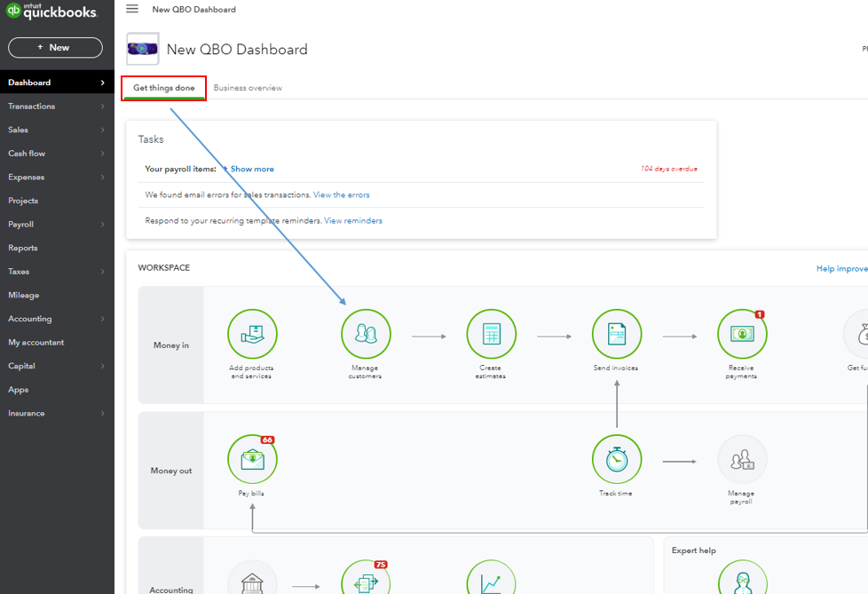
Task: Open the View the errors link
Action: 341,194
